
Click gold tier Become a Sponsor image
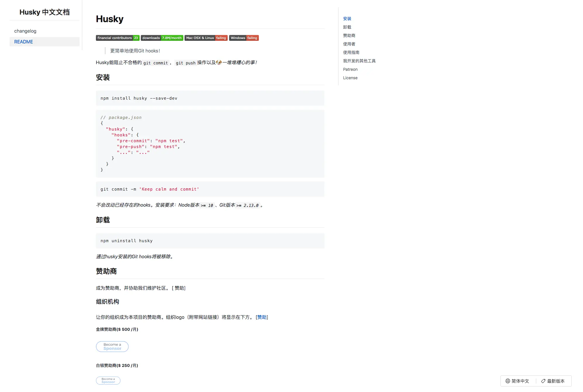112,347
